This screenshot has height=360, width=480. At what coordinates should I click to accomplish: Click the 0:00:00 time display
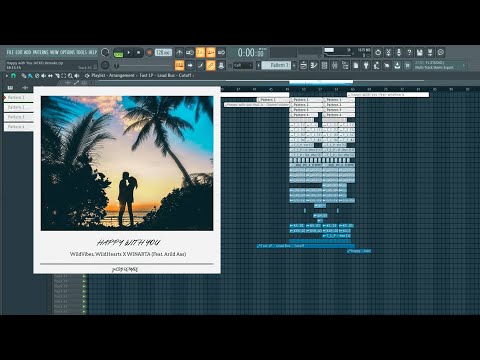point(252,52)
